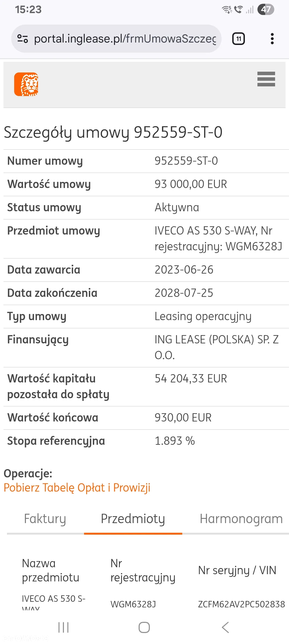Image resolution: width=289 pixels, height=644 pixels.
Task: Open the Harmonogram tab
Action: [x=241, y=519]
